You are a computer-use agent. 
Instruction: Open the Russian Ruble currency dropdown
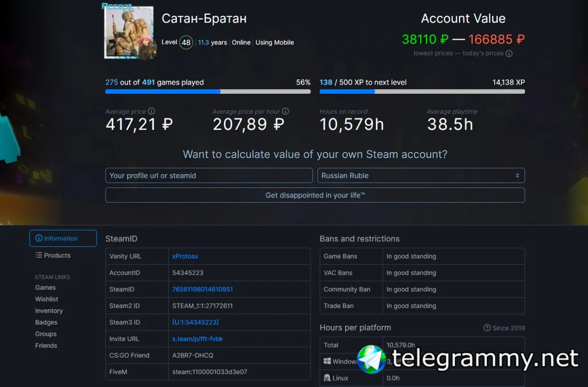(x=421, y=176)
